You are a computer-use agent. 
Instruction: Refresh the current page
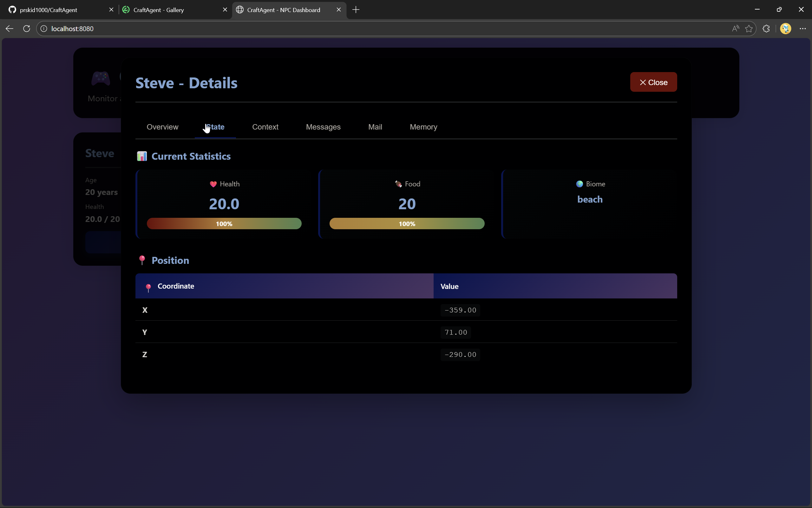tap(27, 29)
